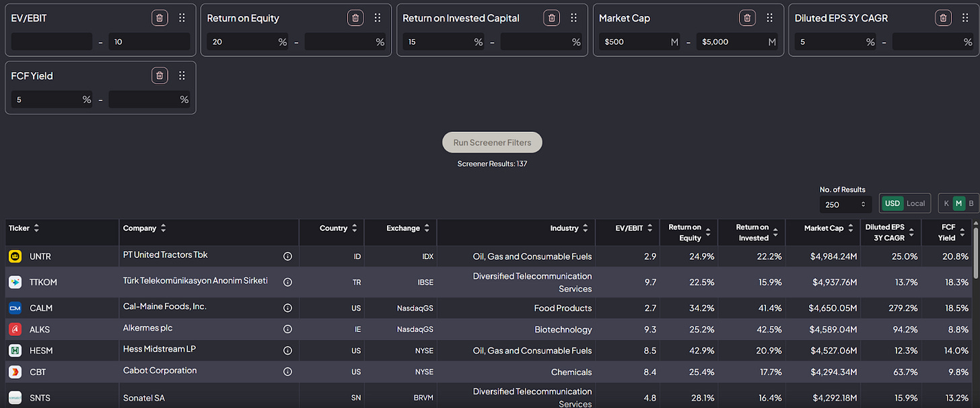Sort table by Company column

(163, 228)
